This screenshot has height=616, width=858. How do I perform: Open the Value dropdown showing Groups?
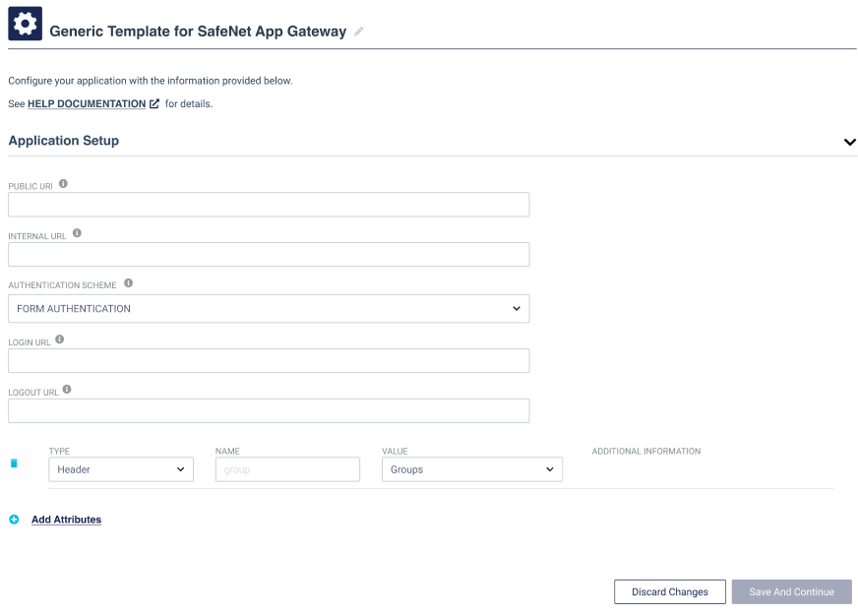(471, 469)
